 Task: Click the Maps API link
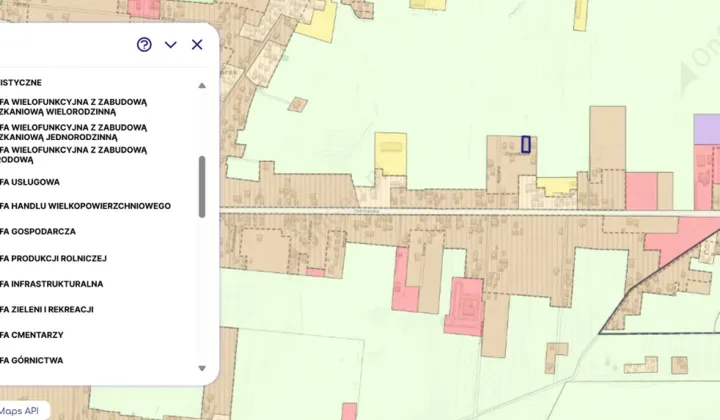coord(19,411)
